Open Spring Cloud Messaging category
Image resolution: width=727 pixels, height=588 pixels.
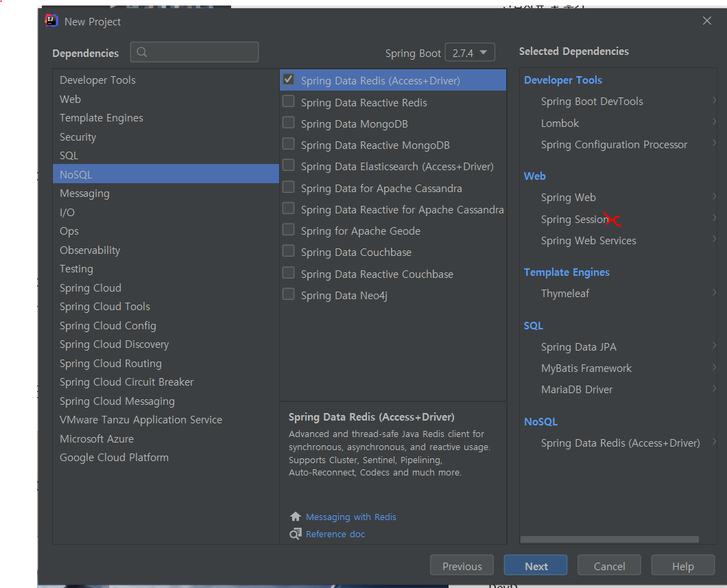coord(165,401)
